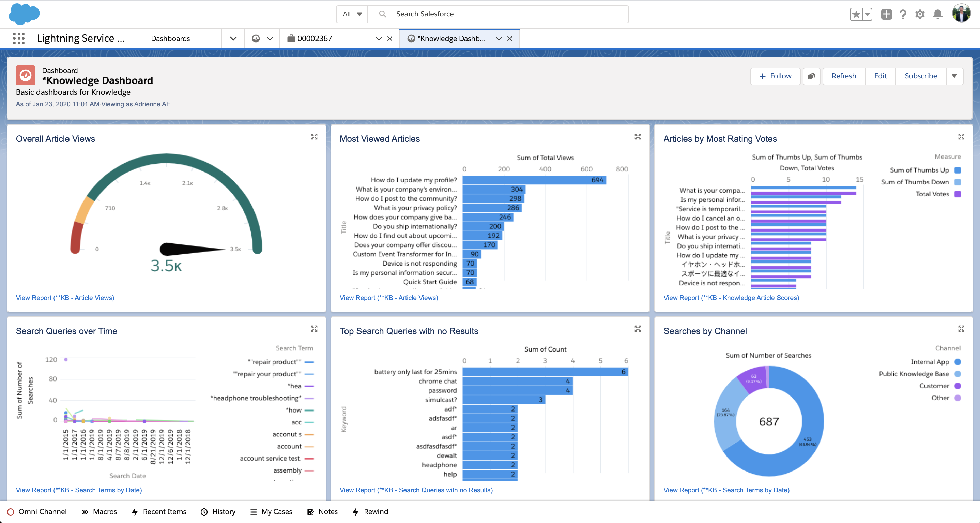
Task: Open the Help question mark icon
Action: click(x=903, y=14)
